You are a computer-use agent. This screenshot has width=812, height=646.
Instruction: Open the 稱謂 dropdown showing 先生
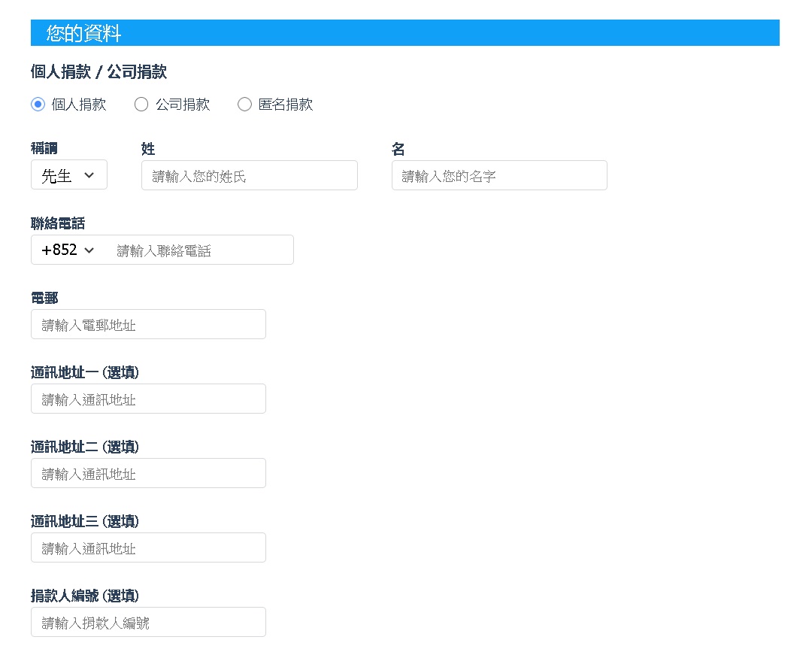pos(68,175)
